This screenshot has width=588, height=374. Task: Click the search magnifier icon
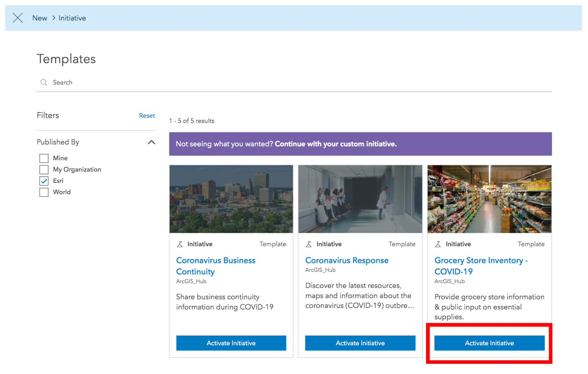click(x=44, y=82)
